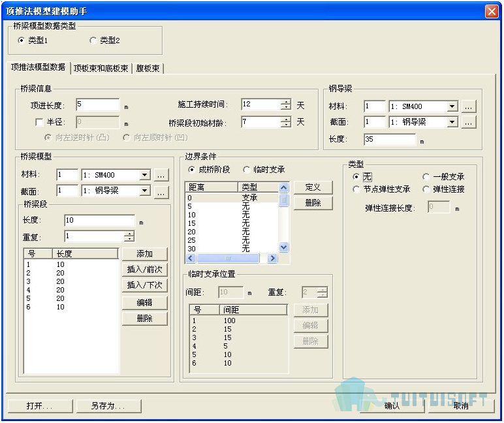This screenshot has width=504, height=423.
Task: Click the ellipsis button beside 桥梁模型 材料
Action: click(161, 175)
